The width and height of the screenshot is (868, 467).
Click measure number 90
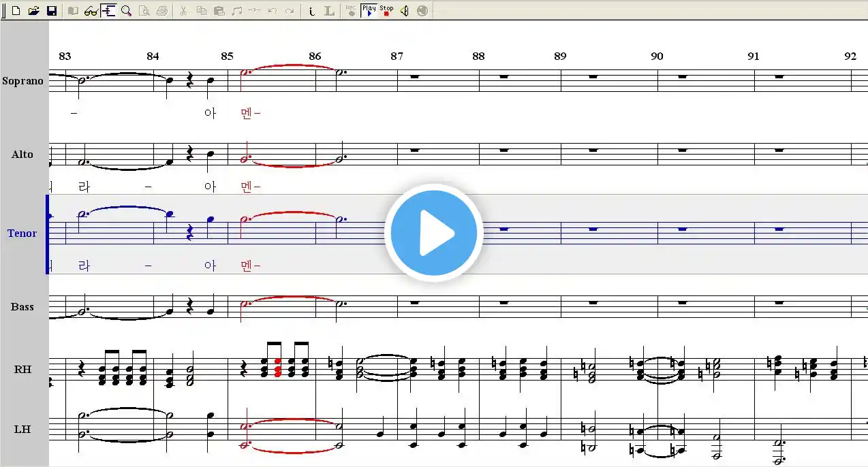pyautogui.click(x=657, y=57)
